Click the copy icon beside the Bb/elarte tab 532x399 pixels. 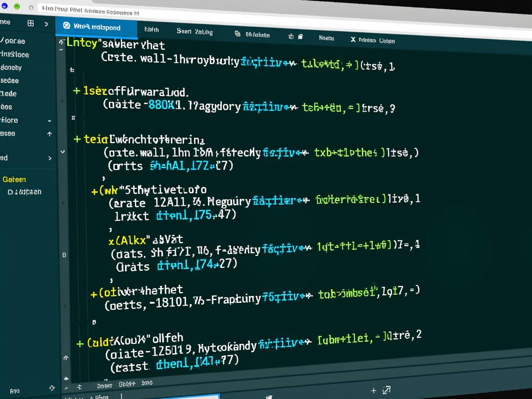[237, 34]
